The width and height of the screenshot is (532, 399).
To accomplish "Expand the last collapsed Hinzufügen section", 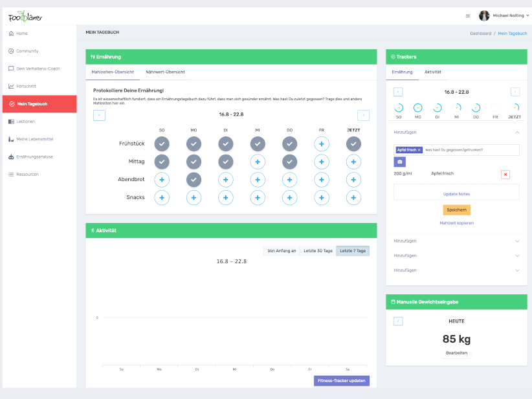I will pos(516,270).
